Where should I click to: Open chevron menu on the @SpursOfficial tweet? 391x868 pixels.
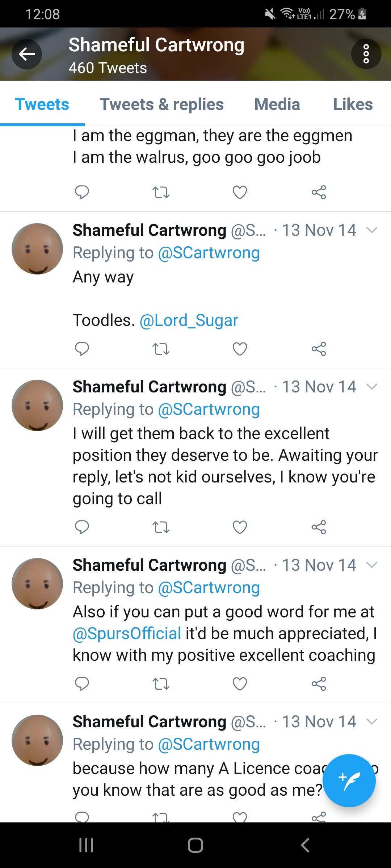pos(372,565)
